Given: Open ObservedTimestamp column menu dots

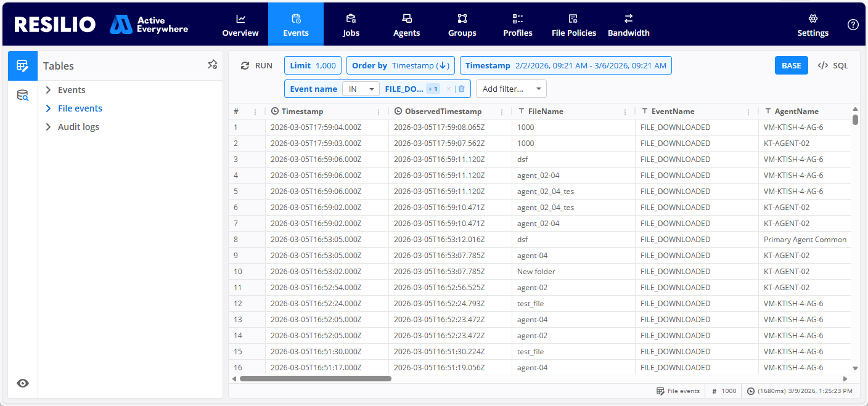Looking at the screenshot, I should (x=502, y=112).
